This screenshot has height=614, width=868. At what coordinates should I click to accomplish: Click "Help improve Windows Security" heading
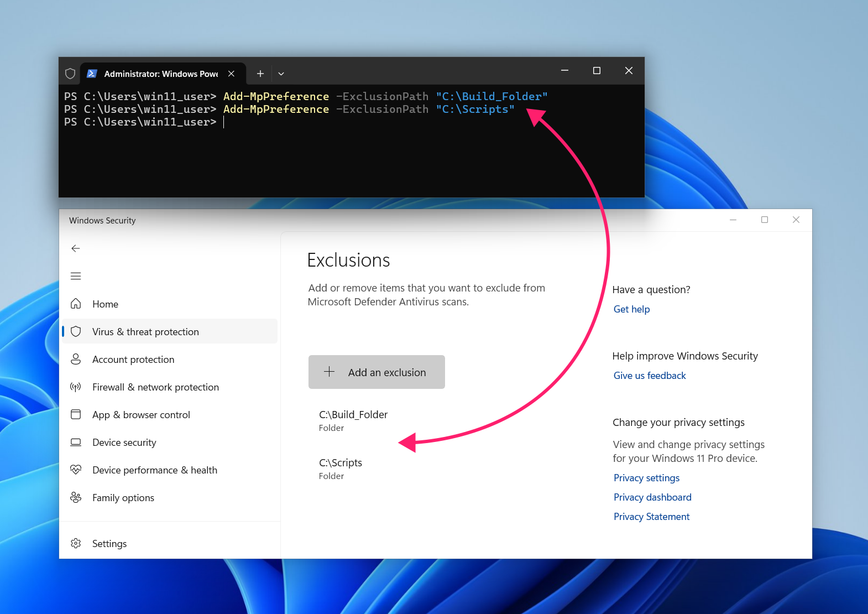coord(685,356)
